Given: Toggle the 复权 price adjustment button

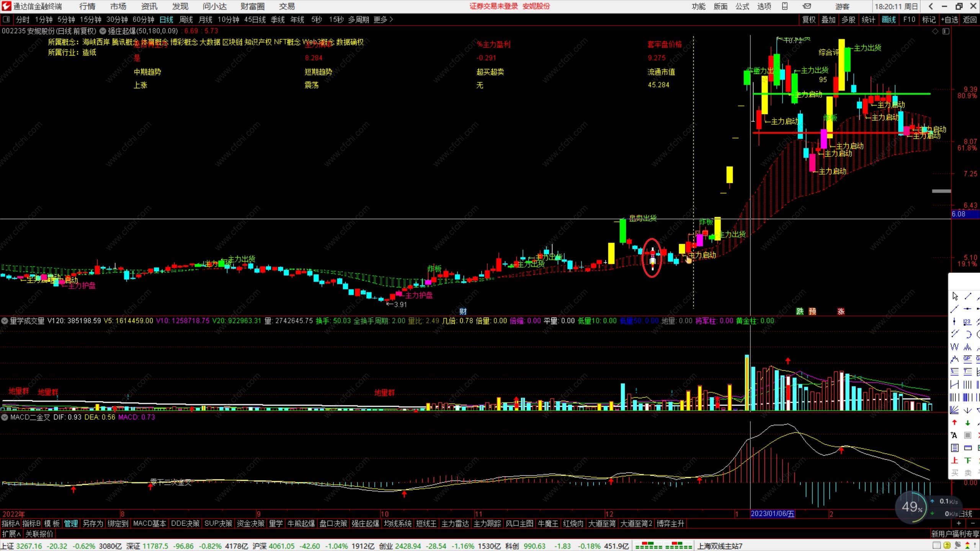Looking at the screenshot, I should [809, 20].
